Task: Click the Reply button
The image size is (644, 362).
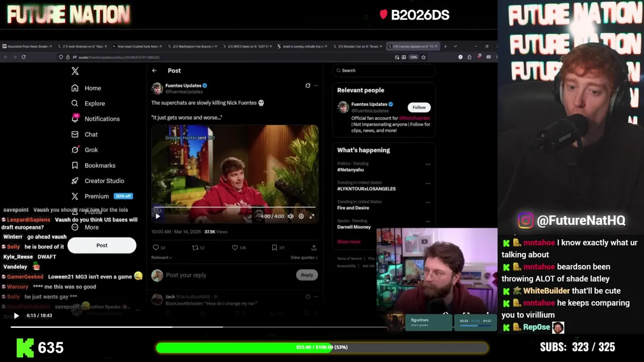Action: pos(307,275)
